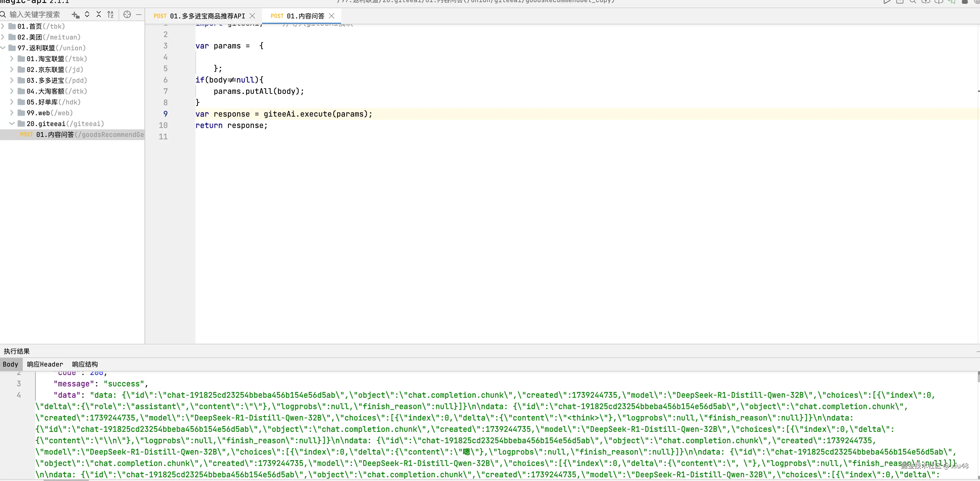Expand the 02.京东联盟 (/jd) folder
Viewport: 980px width, 481px height.
[x=12, y=70]
